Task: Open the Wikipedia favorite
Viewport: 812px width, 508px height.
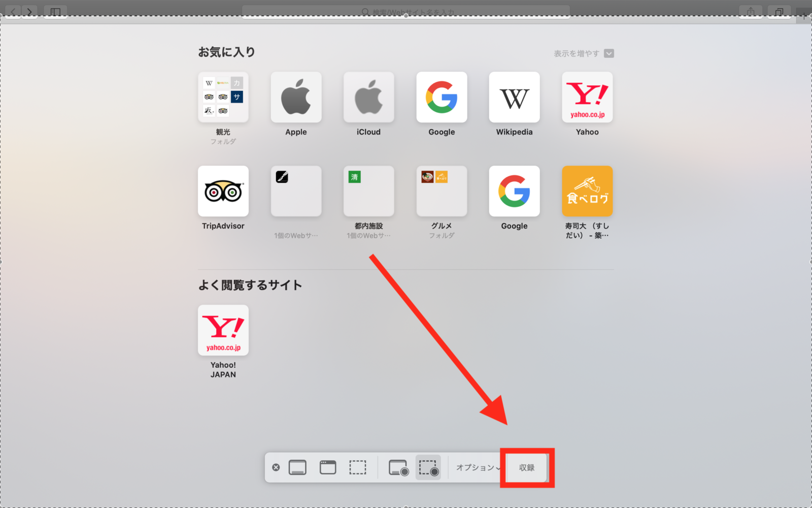Action: 514,97
